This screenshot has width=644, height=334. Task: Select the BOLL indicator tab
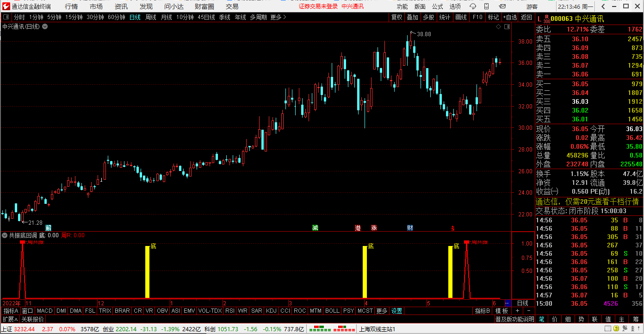click(332, 311)
